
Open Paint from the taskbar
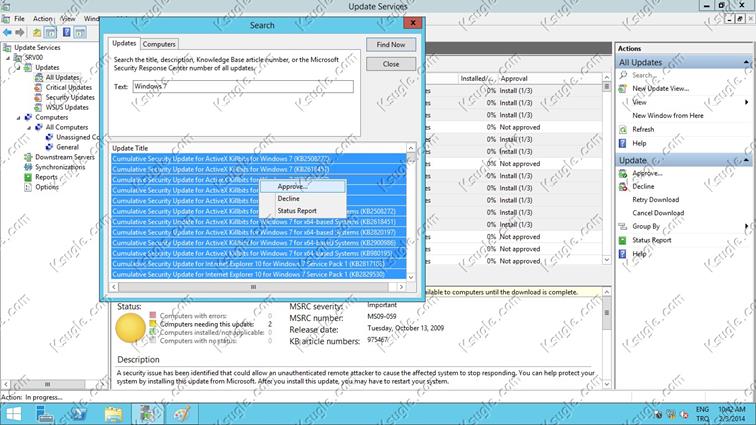point(182,414)
